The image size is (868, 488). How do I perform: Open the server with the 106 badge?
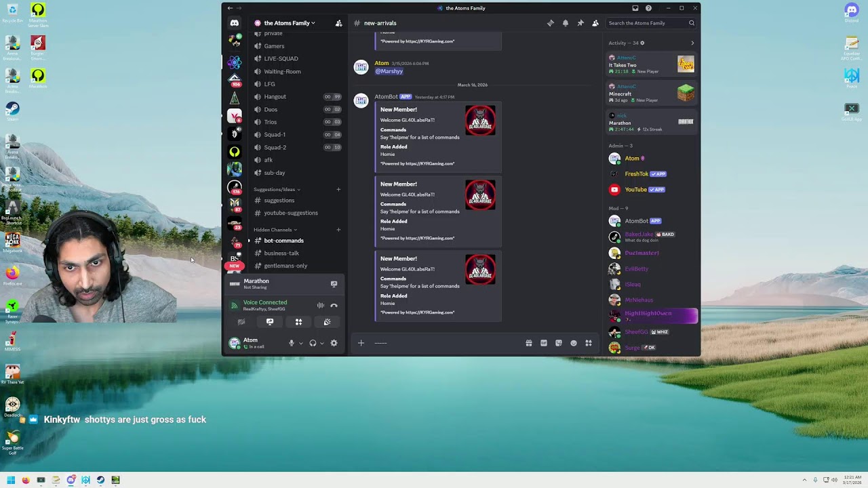pyautogui.click(x=234, y=80)
